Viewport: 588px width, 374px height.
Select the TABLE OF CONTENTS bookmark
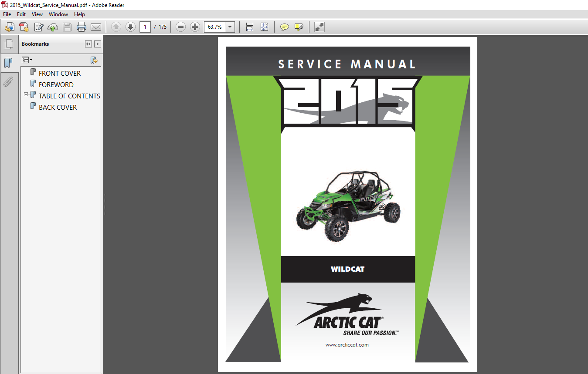click(x=69, y=96)
